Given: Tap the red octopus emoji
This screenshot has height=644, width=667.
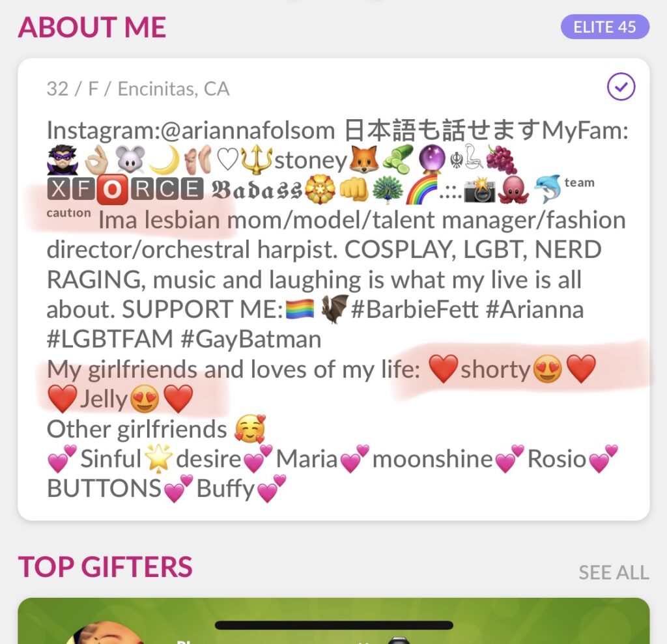Looking at the screenshot, I should coord(513,189).
